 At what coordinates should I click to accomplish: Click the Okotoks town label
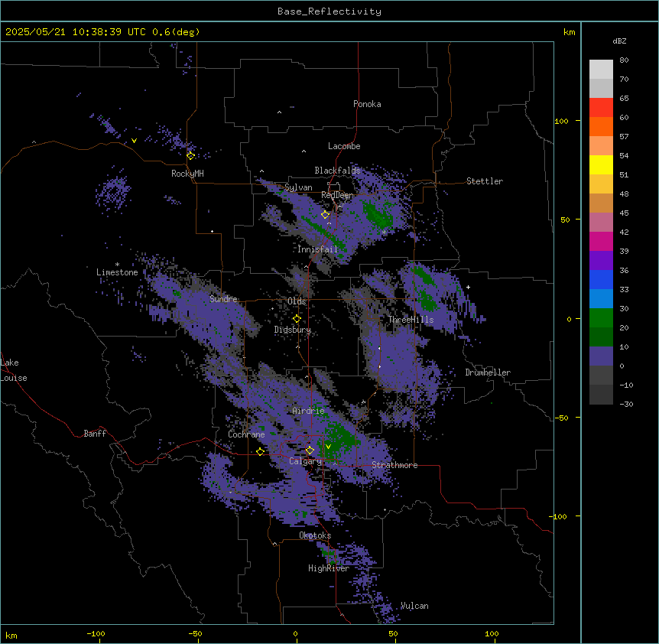(315, 535)
